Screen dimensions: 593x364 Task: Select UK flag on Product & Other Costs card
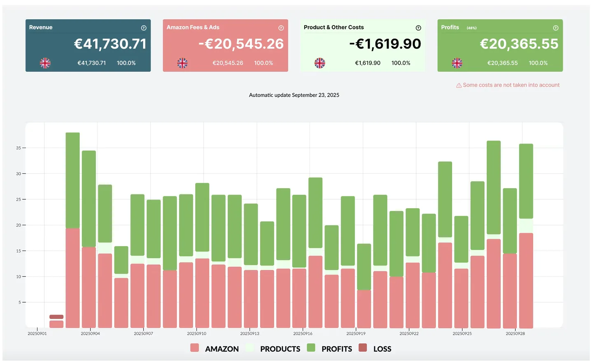(320, 63)
